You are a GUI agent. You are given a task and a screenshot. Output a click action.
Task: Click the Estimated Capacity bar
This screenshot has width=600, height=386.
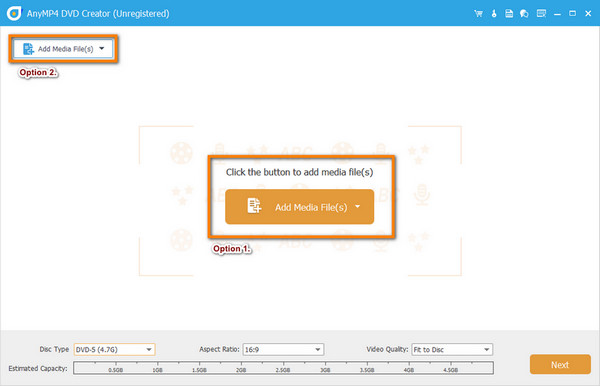283,368
